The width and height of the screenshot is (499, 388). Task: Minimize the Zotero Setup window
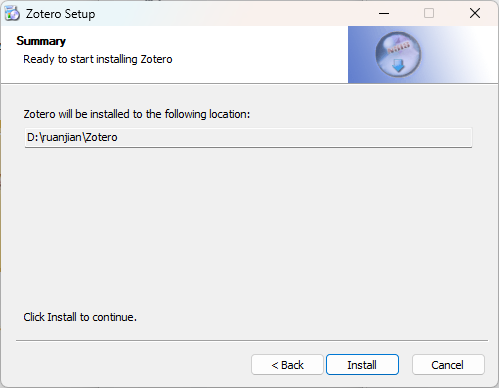pos(384,13)
